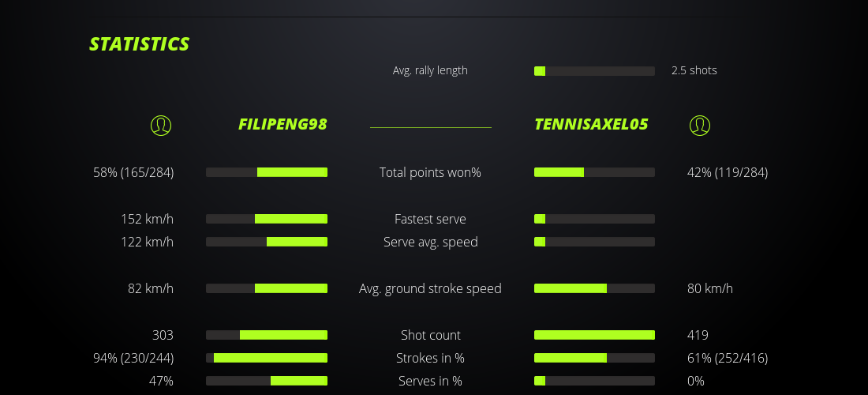Click the Avg. rally length bar
The image size is (868, 395).
(594, 71)
